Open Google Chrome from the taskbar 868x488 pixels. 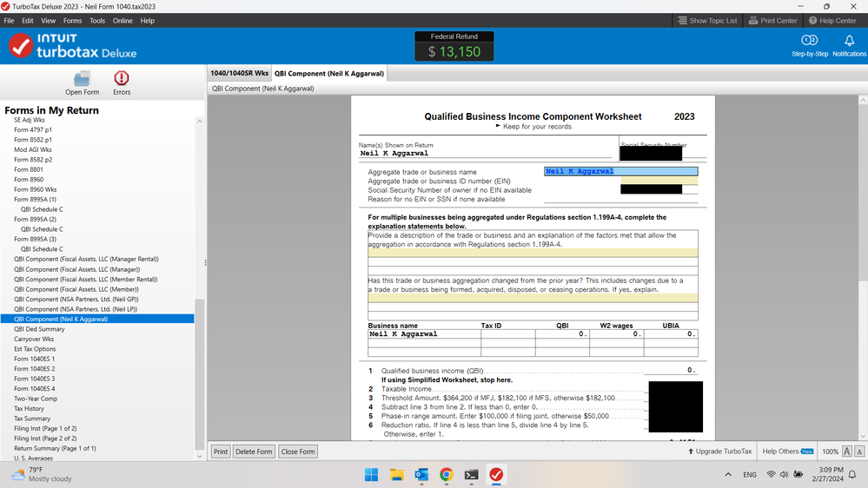point(447,475)
